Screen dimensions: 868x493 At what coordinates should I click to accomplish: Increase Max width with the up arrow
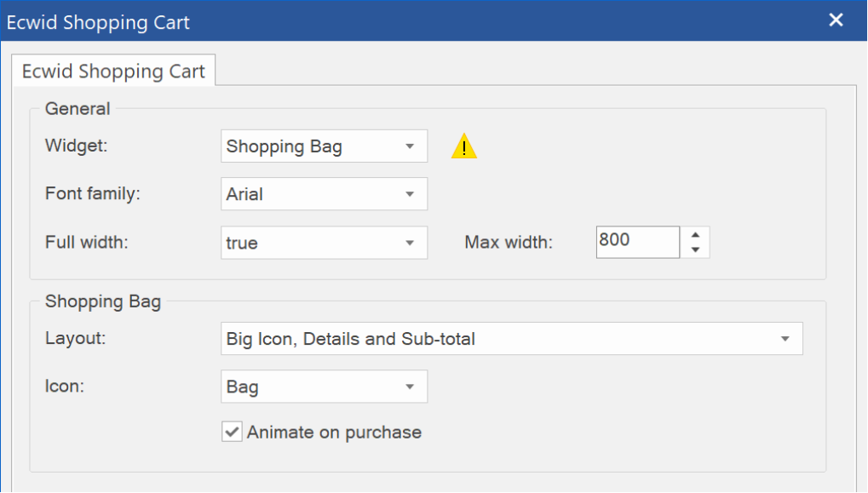695,235
